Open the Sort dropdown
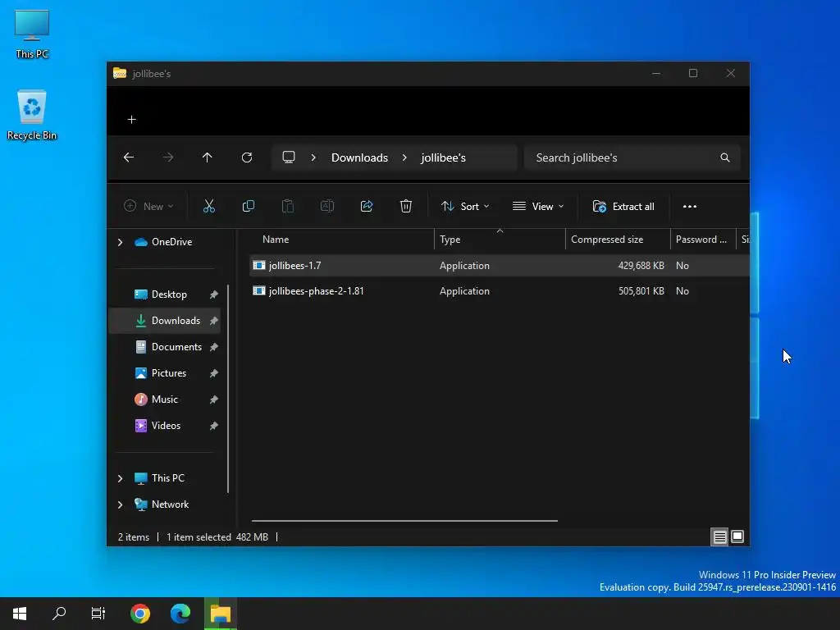 click(465, 206)
